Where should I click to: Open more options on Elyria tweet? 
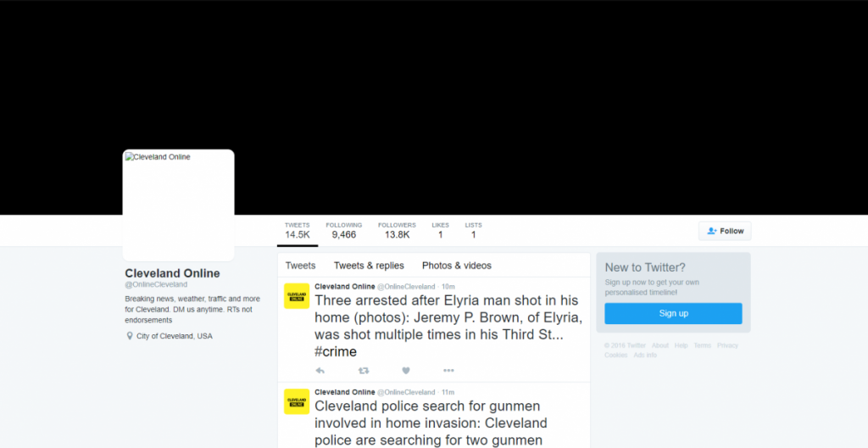pyautogui.click(x=448, y=371)
